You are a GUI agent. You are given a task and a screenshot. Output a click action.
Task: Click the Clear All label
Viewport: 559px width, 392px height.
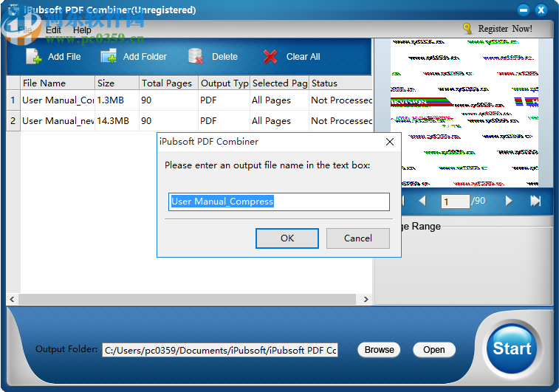pyautogui.click(x=303, y=57)
